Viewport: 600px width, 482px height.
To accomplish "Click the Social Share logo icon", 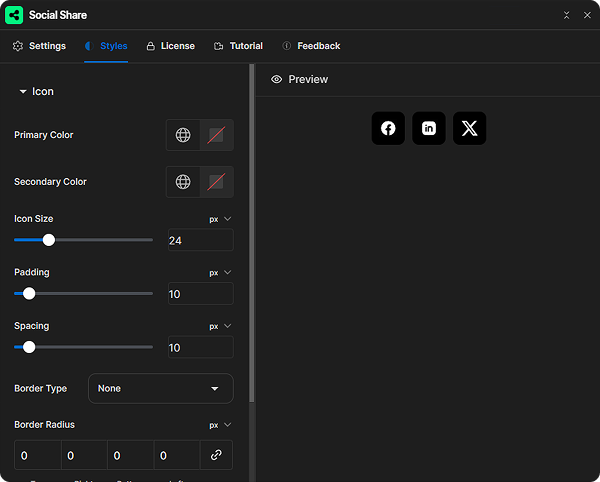I will click(x=14, y=15).
